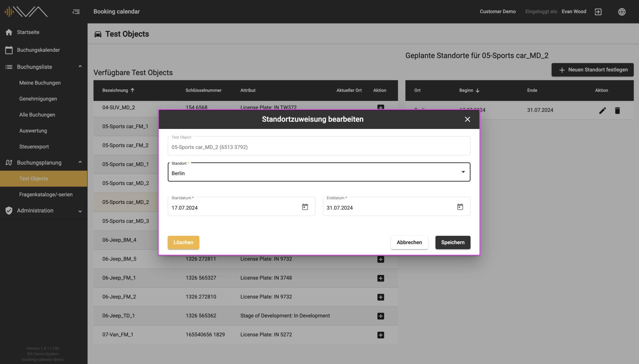Click the Speichern button

(x=453, y=243)
